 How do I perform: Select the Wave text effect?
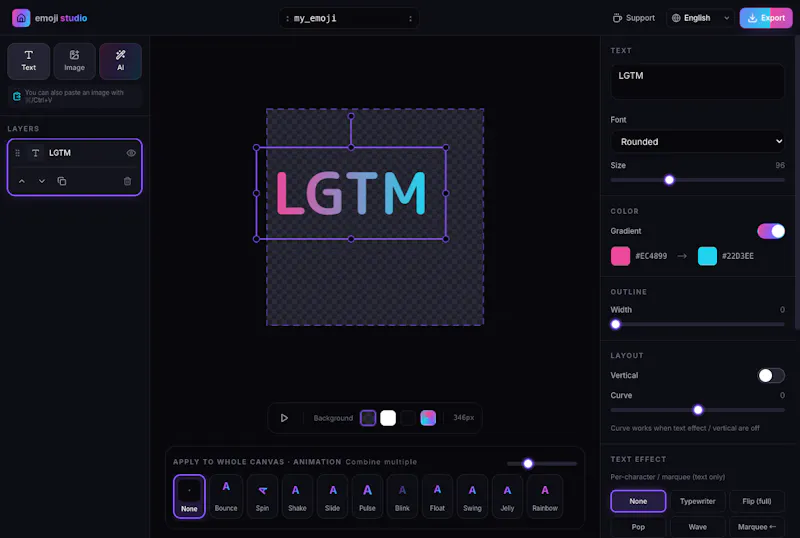tap(697, 527)
